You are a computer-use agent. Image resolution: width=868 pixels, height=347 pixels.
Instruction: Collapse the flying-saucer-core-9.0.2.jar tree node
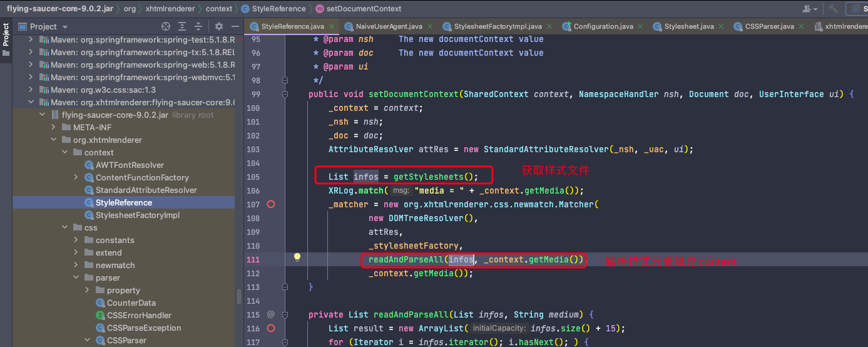tap(43, 115)
